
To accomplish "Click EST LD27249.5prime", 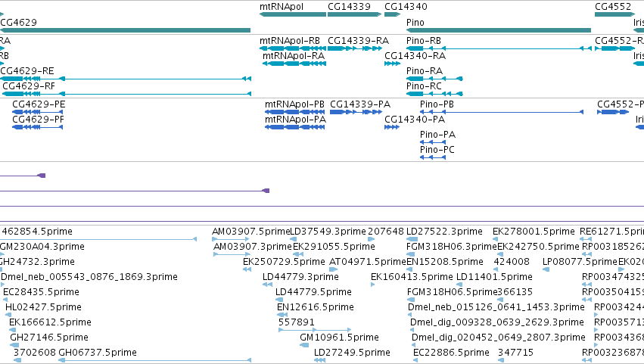I will pos(352,353).
